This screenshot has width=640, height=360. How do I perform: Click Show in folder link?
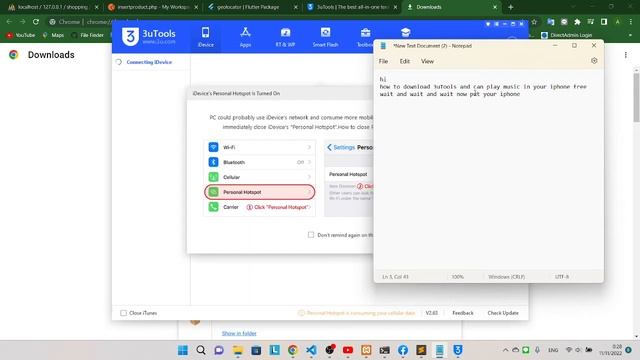(239, 333)
